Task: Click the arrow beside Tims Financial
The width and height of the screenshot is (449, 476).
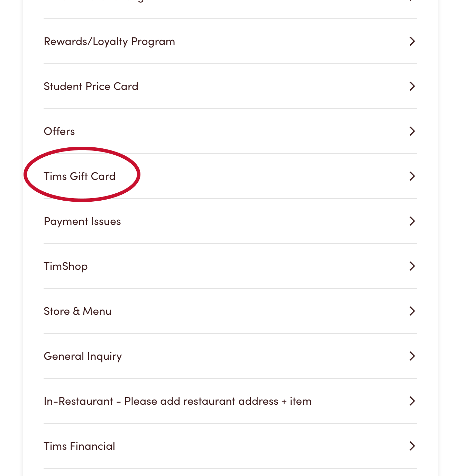Action: pyautogui.click(x=412, y=446)
